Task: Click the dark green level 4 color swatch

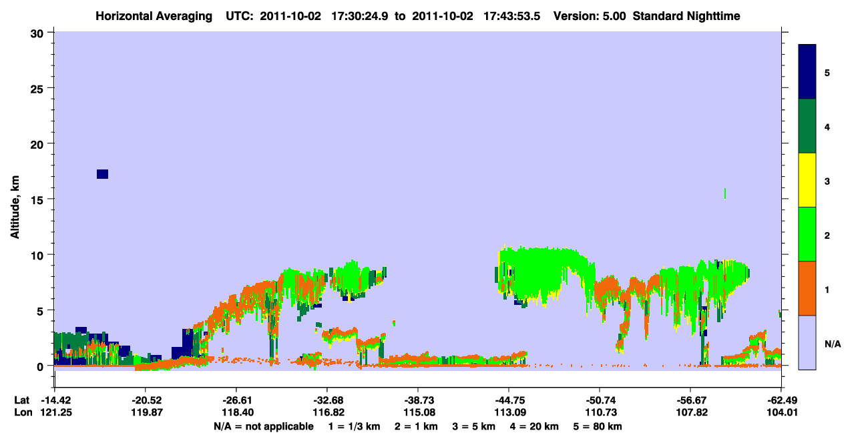Action: 807,126
